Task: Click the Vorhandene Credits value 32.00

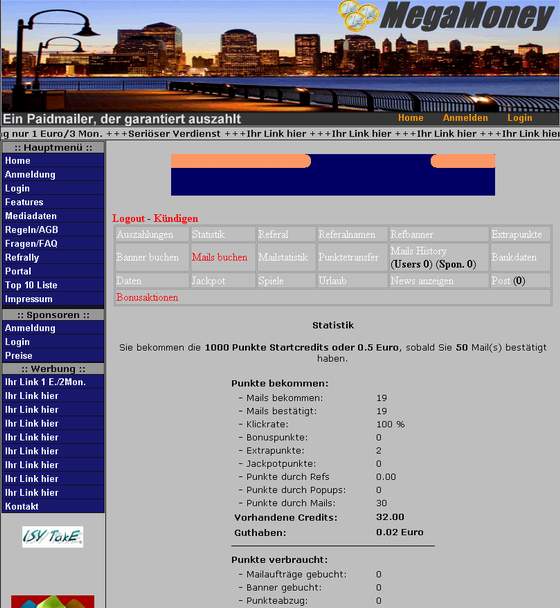Action: click(390, 517)
